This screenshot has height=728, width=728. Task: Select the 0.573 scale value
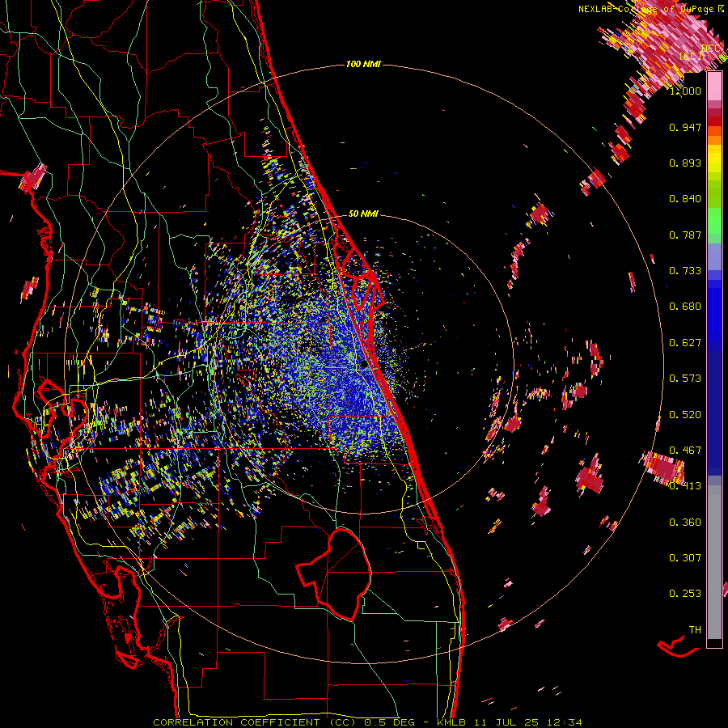click(x=685, y=379)
